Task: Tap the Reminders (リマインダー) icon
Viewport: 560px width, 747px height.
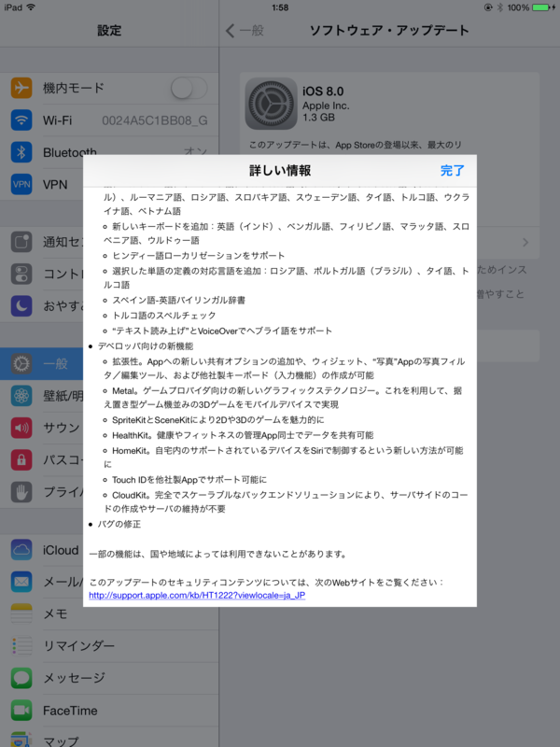Action: pyautogui.click(x=21, y=645)
